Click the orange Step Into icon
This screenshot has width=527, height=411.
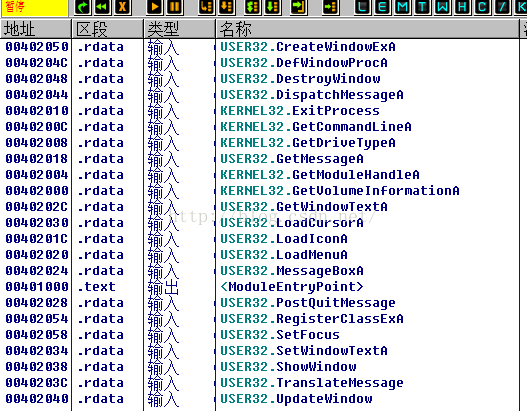click(206, 7)
